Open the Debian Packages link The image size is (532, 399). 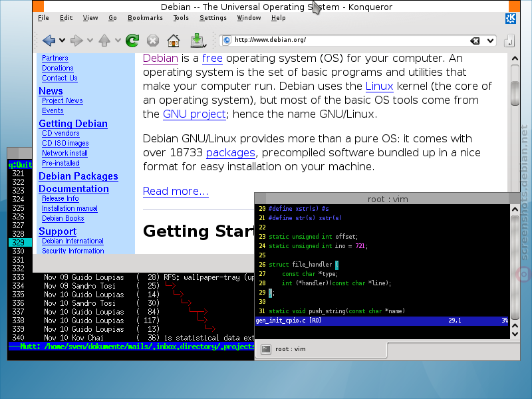click(78, 176)
